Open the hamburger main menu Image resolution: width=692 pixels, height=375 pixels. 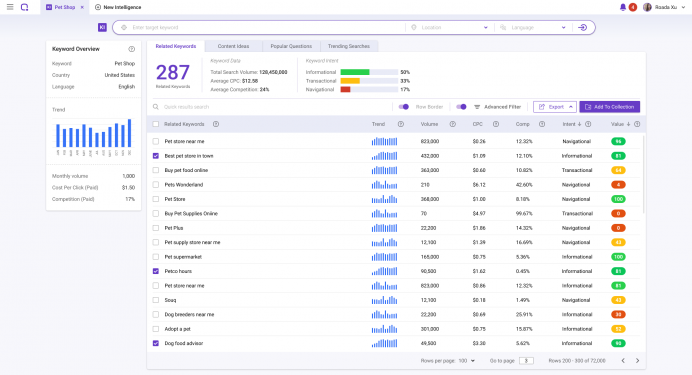tap(10, 7)
